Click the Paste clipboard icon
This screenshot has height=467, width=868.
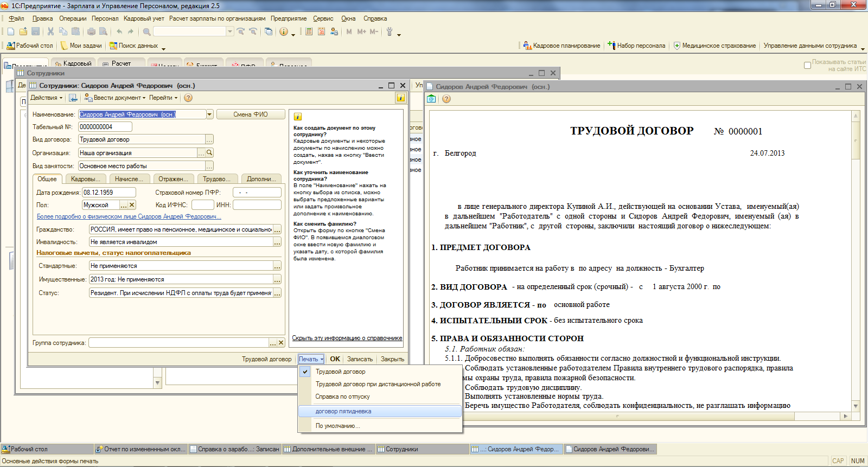tap(75, 31)
